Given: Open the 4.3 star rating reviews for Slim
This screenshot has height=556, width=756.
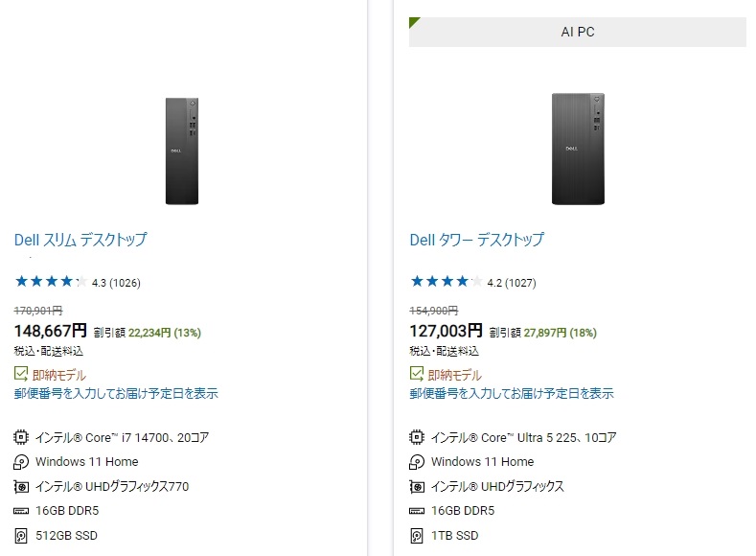Looking at the screenshot, I should pos(78,282).
